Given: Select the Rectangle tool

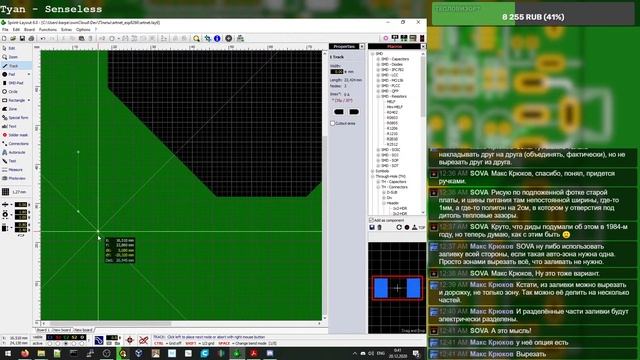Looking at the screenshot, I should coord(13,100).
